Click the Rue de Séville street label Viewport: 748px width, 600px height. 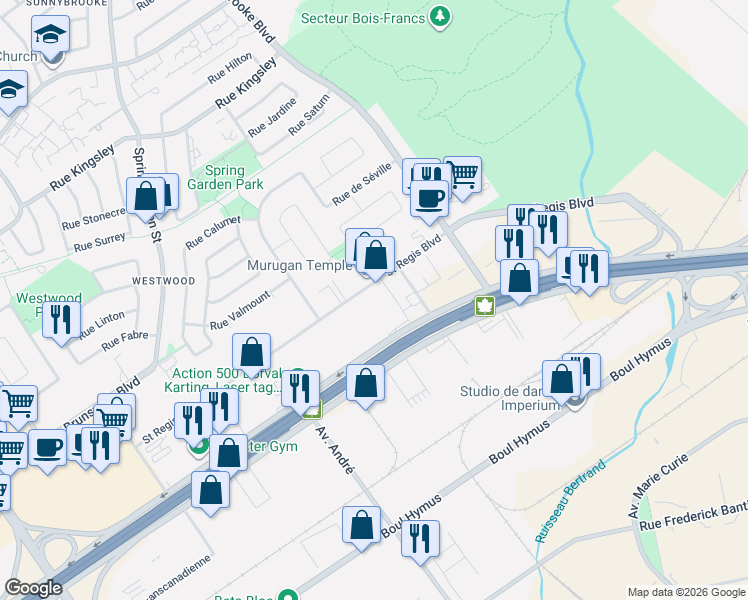click(x=362, y=184)
